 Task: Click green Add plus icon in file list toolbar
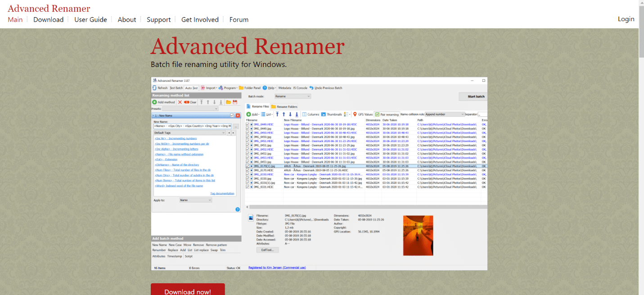248,114
